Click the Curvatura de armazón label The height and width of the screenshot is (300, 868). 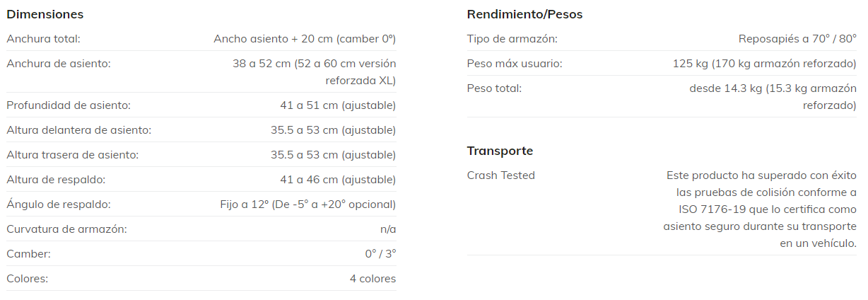(x=66, y=229)
